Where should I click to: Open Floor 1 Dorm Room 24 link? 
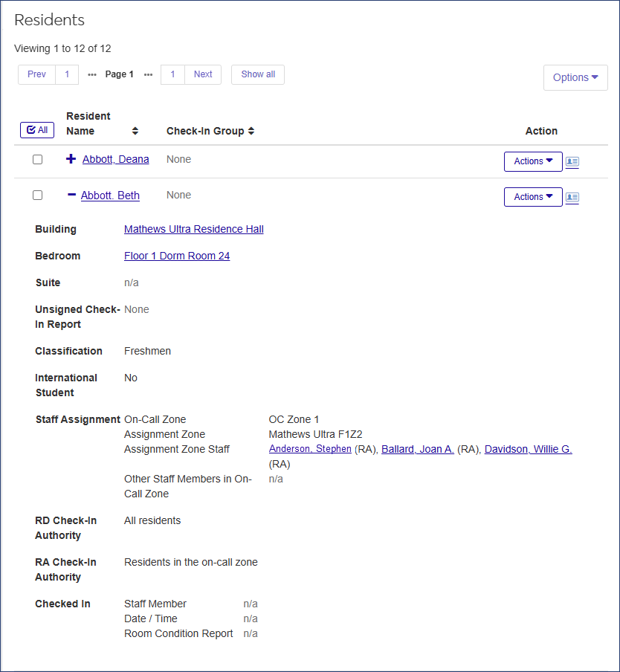[177, 256]
